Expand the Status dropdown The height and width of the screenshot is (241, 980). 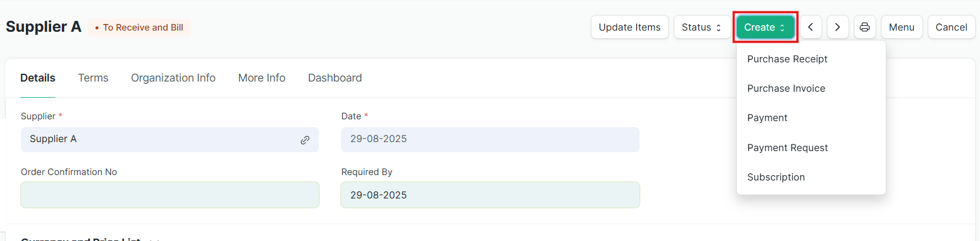click(702, 27)
